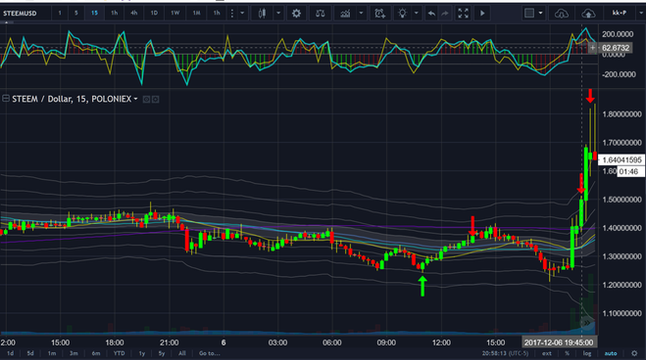The height and width of the screenshot is (360, 646).
Task: Jump to latest bar with double-arrow button
Action: pyautogui.click(x=587, y=323)
